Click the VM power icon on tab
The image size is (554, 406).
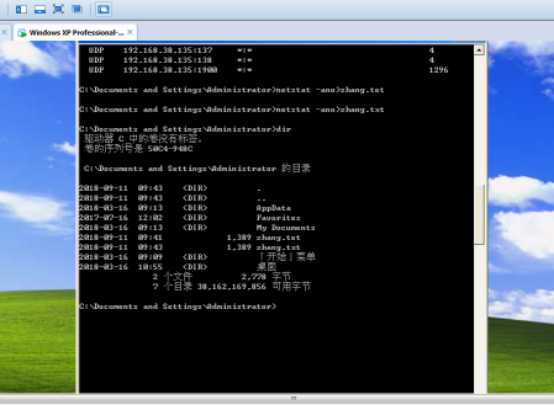coord(22,33)
